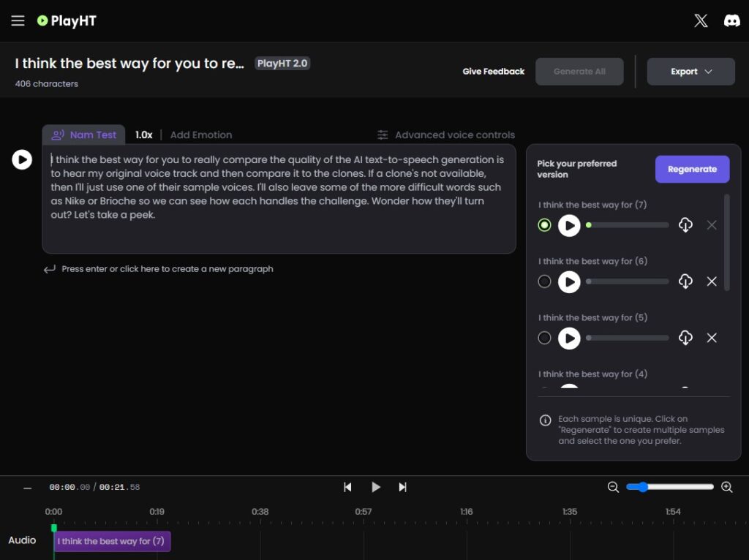Viewport: 749px width, 560px height.
Task: Open the Discord icon link
Action: click(731, 20)
